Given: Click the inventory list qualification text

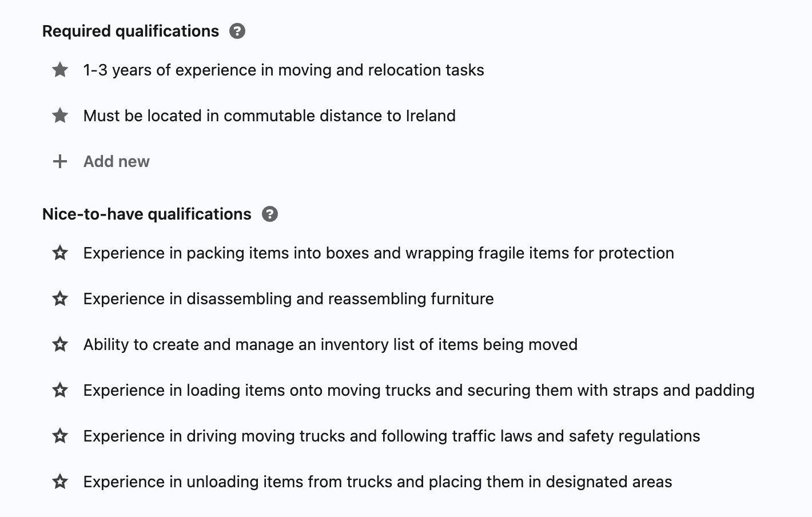Looking at the screenshot, I should coord(330,344).
